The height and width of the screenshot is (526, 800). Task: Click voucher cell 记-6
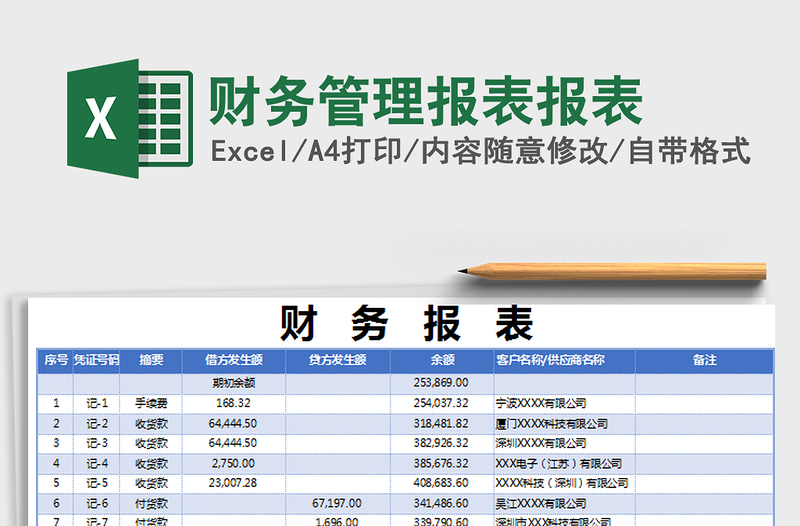[x=97, y=503]
